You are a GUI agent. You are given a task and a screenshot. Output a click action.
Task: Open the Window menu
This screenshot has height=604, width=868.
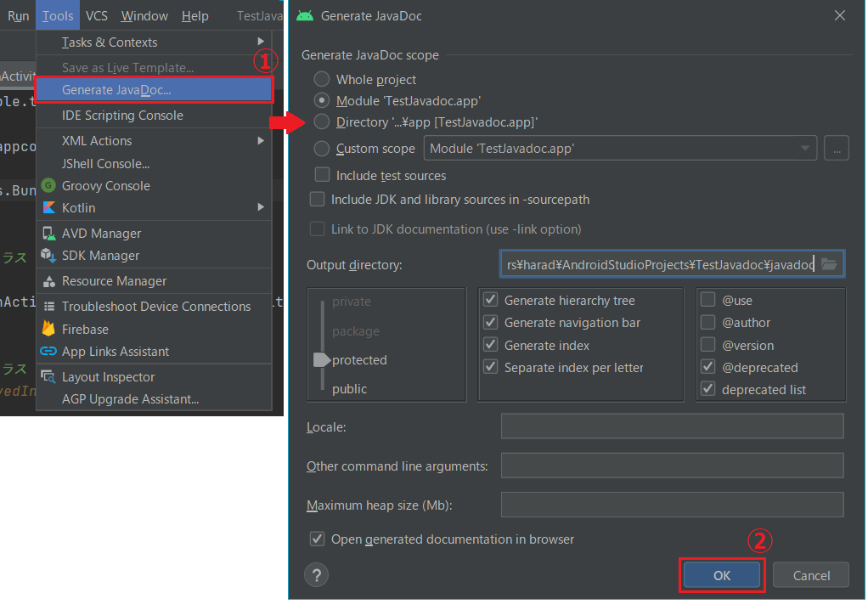click(x=144, y=15)
